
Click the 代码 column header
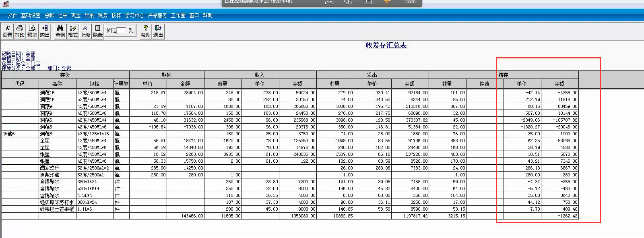pyautogui.click(x=20, y=84)
